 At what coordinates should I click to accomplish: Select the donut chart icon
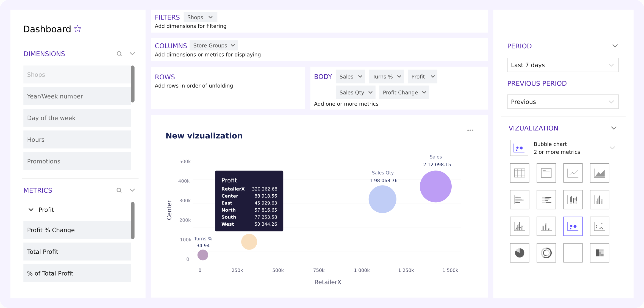(x=546, y=253)
